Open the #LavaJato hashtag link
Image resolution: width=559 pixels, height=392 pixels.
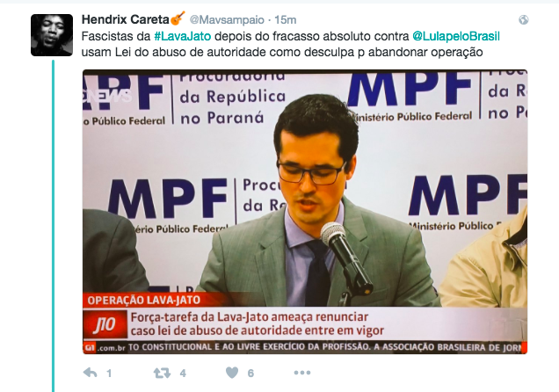coord(183,36)
